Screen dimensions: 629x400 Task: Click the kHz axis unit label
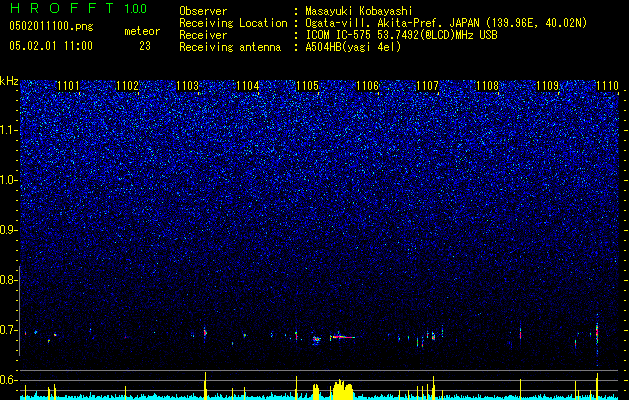(x=9, y=81)
